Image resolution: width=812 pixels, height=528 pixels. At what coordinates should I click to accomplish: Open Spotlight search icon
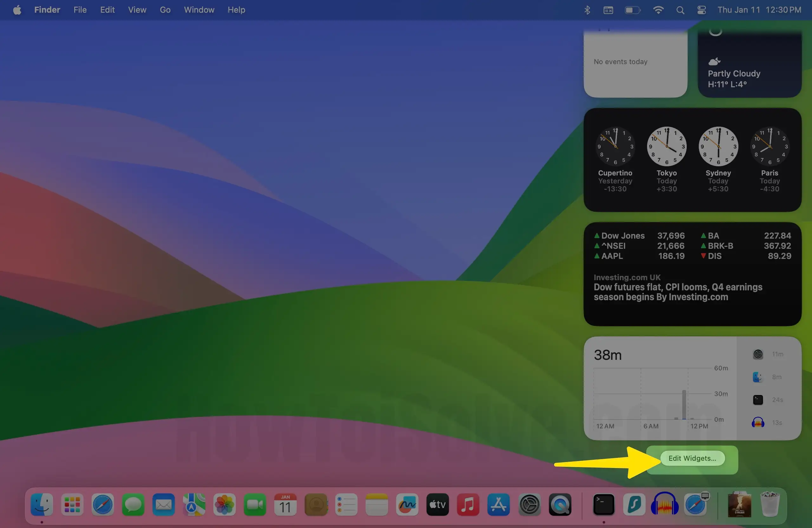click(x=680, y=10)
